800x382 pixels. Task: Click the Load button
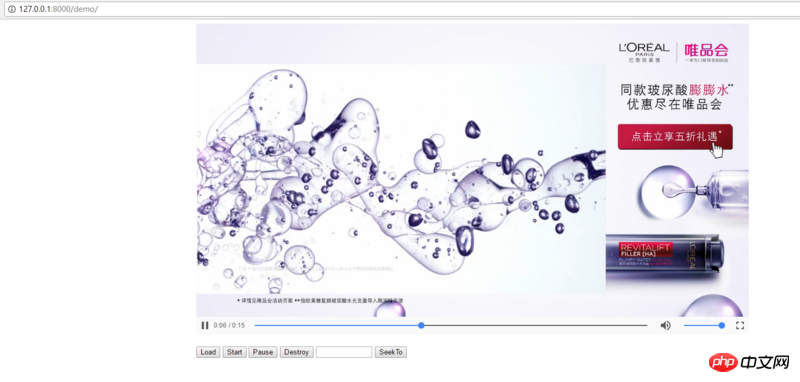(208, 352)
